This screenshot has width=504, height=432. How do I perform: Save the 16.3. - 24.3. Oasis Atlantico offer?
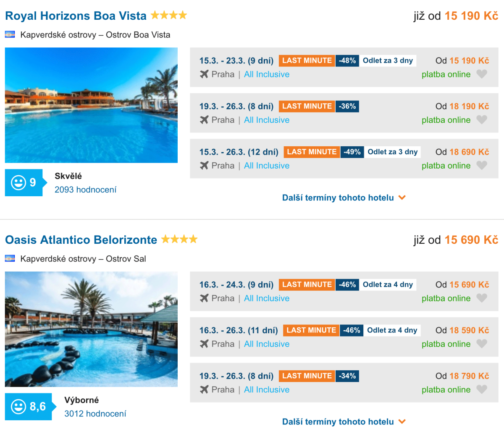[x=482, y=298]
